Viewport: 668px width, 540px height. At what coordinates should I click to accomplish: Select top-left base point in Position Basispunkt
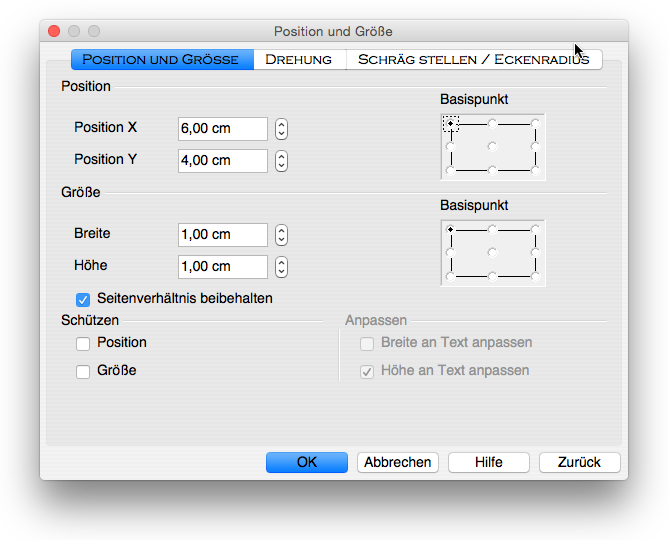(450, 124)
